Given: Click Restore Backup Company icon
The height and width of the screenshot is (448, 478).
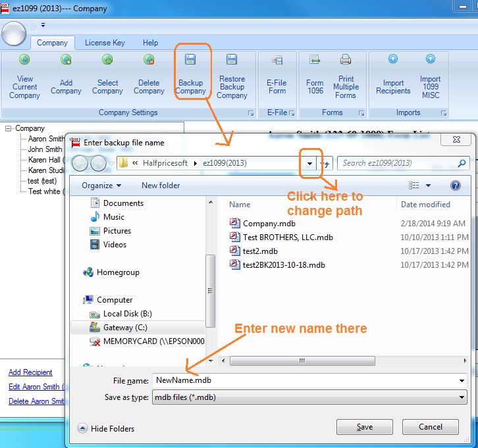Looking at the screenshot, I should [x=232, y=61].
